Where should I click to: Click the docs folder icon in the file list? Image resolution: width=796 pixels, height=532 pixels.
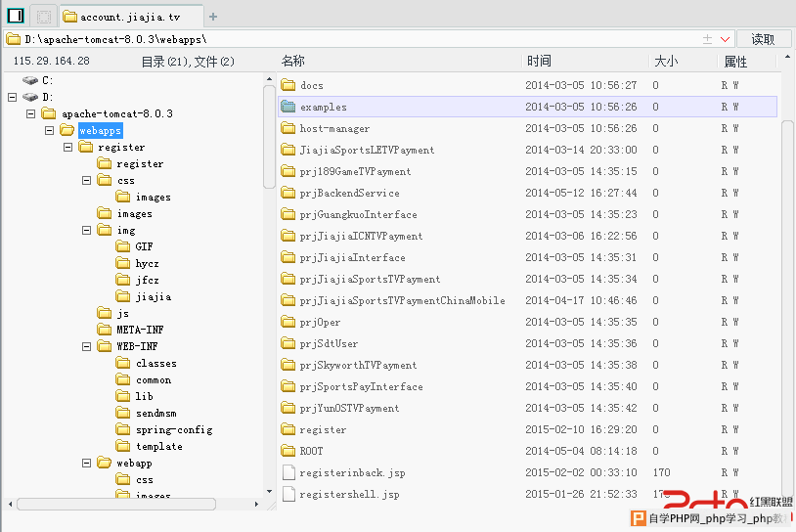[288, 85]
